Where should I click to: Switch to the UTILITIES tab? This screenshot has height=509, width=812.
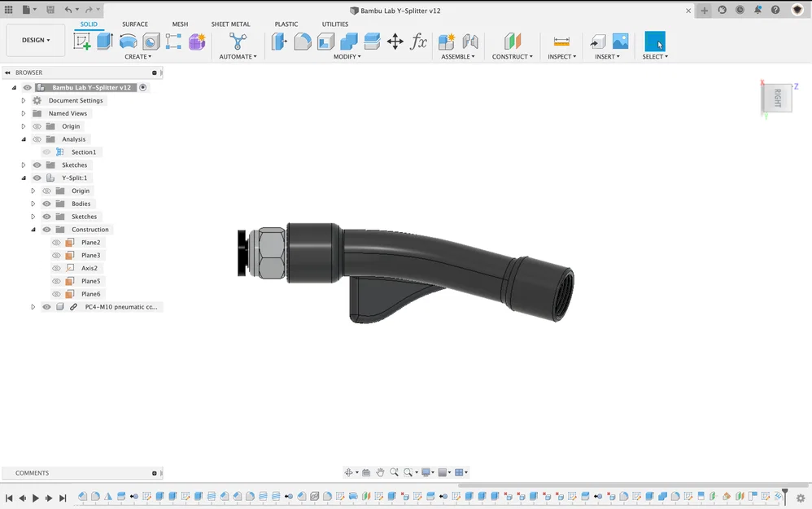[x=335, y=24]
